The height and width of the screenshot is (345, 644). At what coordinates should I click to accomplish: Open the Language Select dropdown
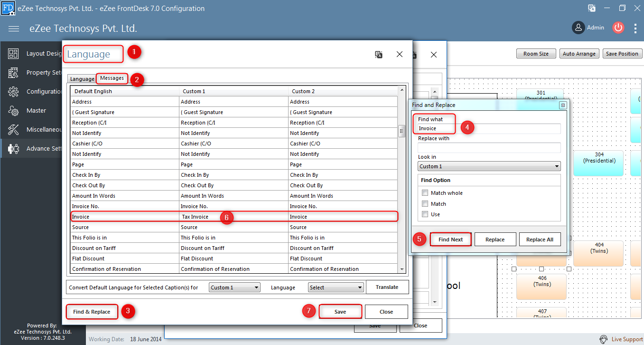coord(336,287)
